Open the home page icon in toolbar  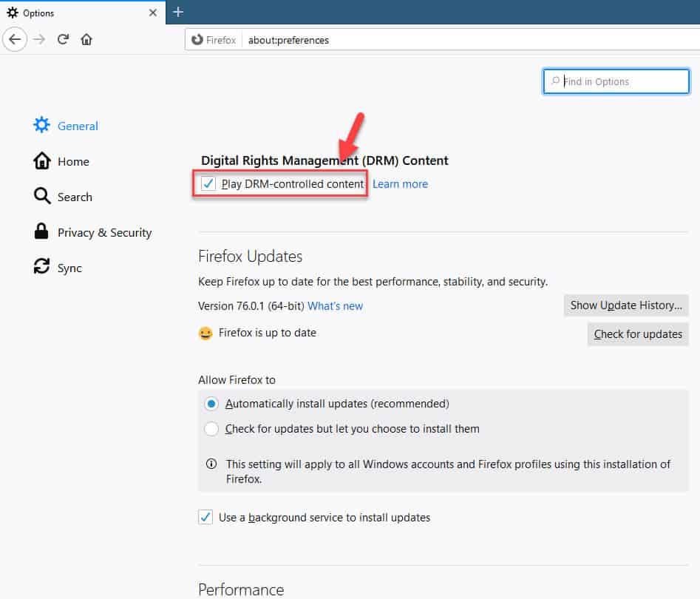[86, 39]
